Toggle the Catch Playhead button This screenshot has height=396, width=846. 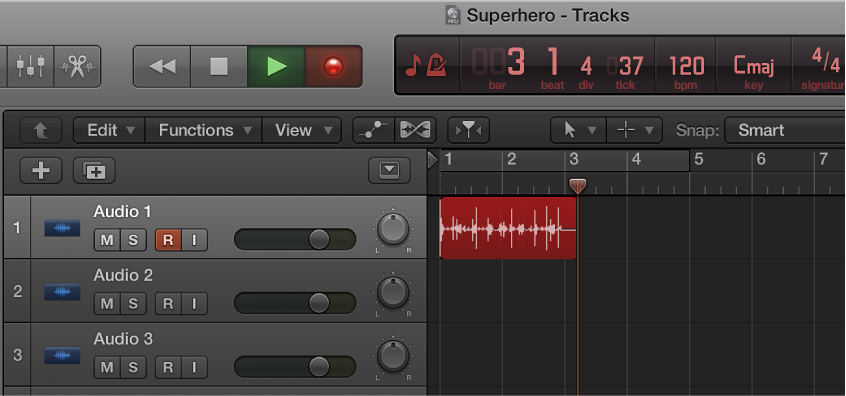click(468, 130)
